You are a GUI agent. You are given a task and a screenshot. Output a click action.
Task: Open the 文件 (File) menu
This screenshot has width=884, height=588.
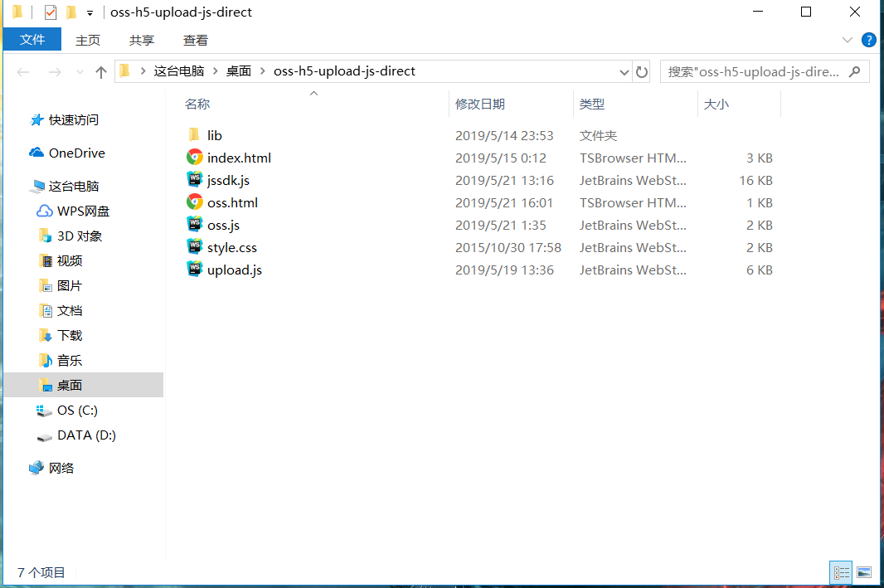[32, 39]
